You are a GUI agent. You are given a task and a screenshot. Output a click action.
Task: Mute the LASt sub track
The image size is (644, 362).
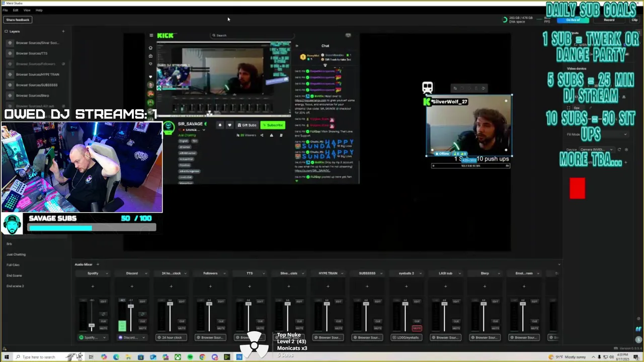click(456, 328)
